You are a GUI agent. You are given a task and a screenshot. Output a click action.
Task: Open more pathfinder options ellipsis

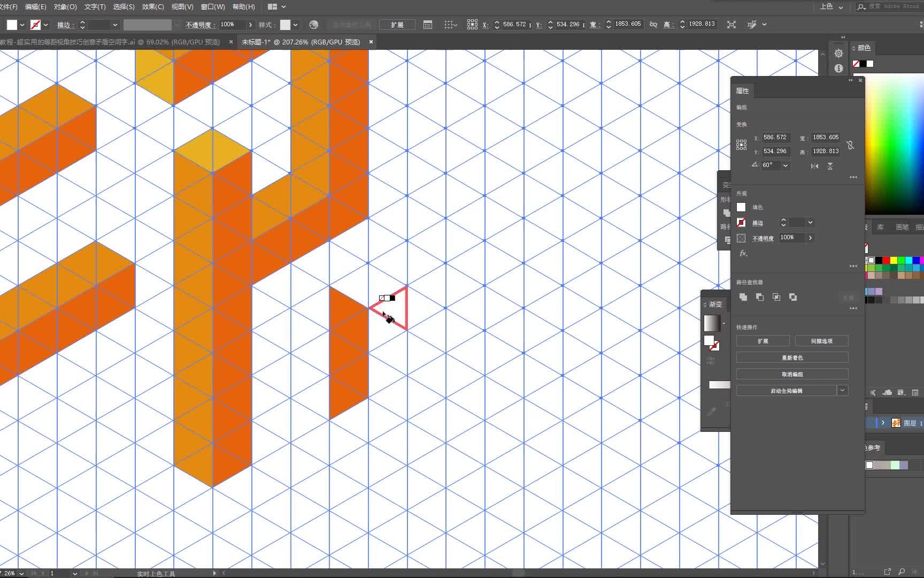pos(853,308)
